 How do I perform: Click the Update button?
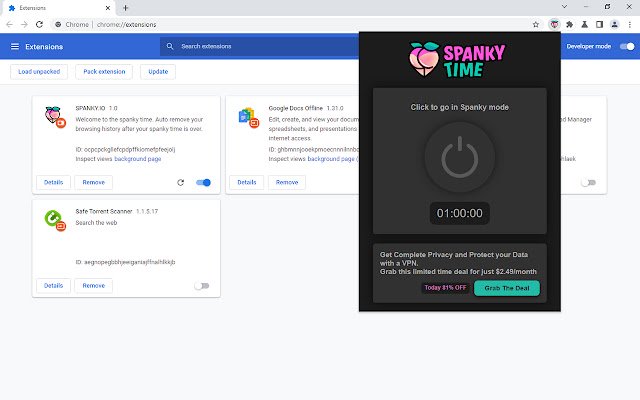coord(158,72)
